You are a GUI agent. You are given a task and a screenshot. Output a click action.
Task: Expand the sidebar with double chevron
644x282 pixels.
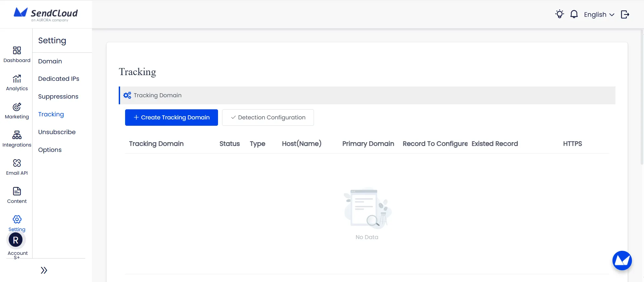point(44,270)
